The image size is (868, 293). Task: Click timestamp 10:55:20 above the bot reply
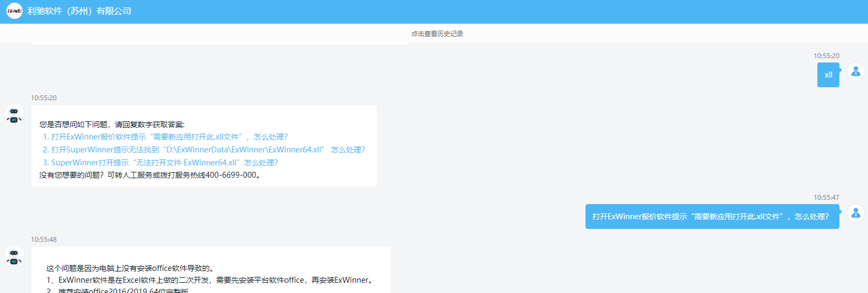44,98
